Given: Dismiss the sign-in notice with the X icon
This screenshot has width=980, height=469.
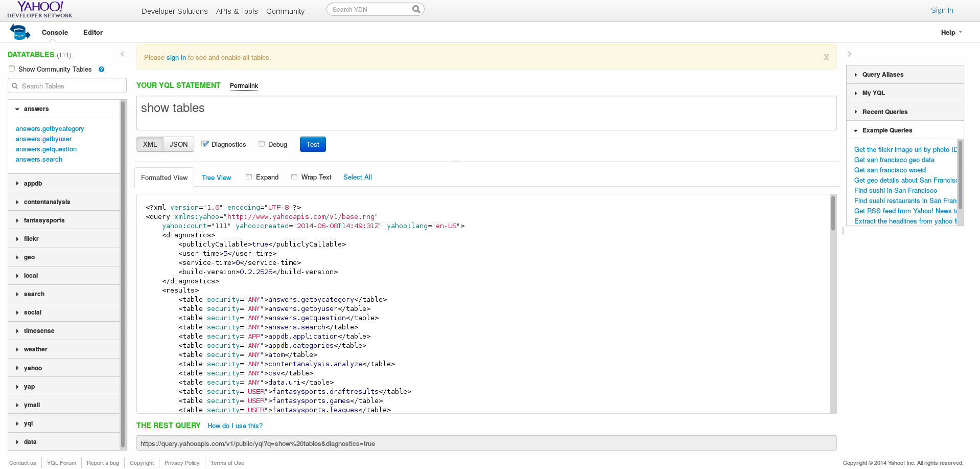Looking at the screenshot, I should (826, 57).
